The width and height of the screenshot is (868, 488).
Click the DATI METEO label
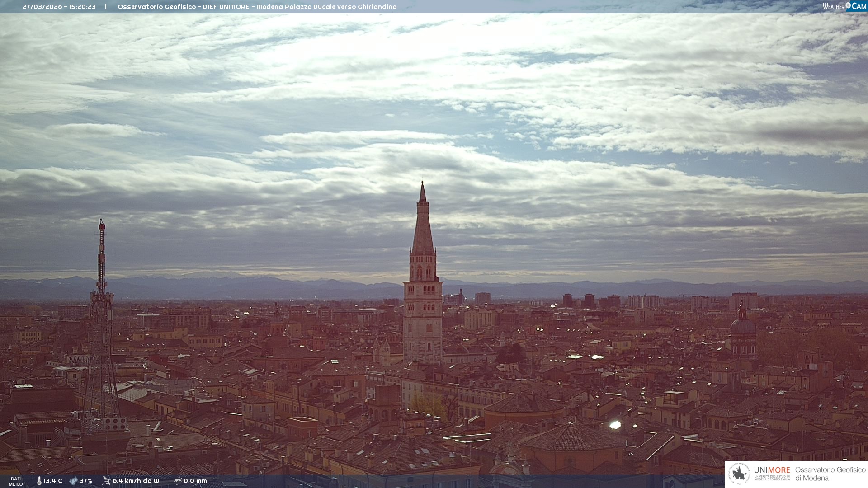coord(16,481)
